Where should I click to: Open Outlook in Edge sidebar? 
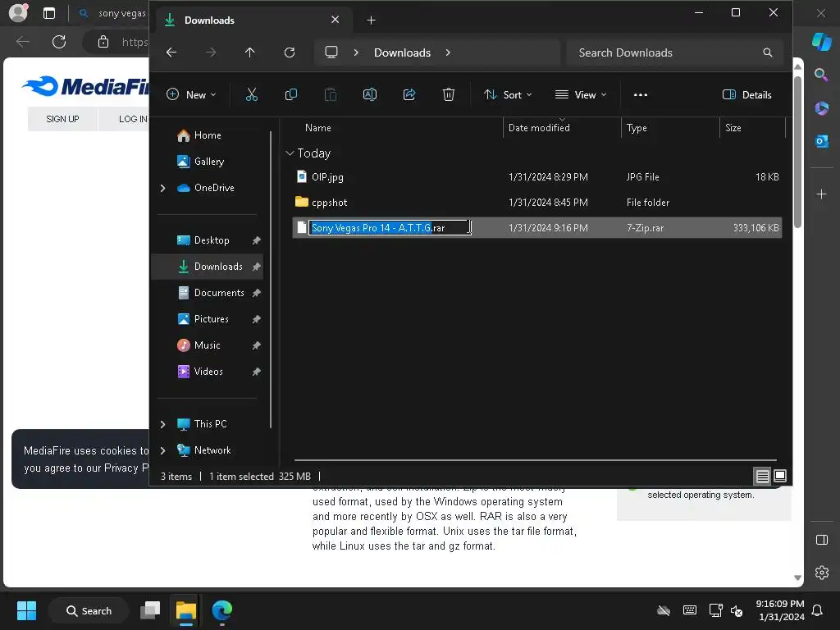(821, 141)
